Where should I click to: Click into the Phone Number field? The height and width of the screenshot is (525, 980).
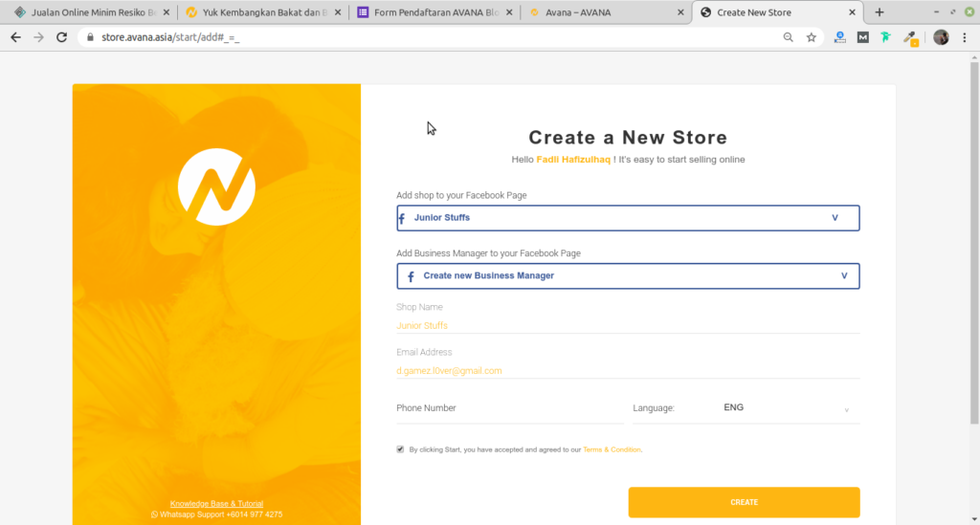tap(509, 408)
